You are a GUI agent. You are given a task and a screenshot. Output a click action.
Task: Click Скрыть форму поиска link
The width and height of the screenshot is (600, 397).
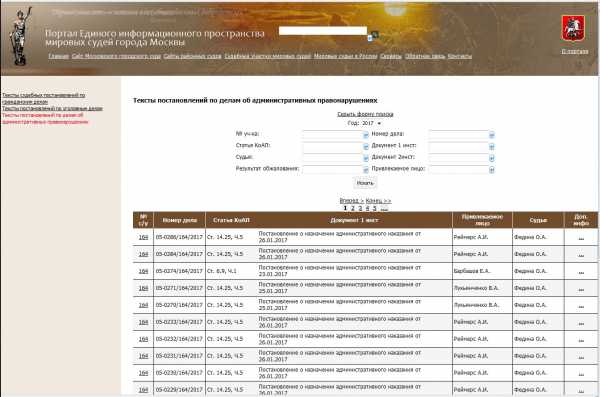pyautogui.click(x=365, y=114)
